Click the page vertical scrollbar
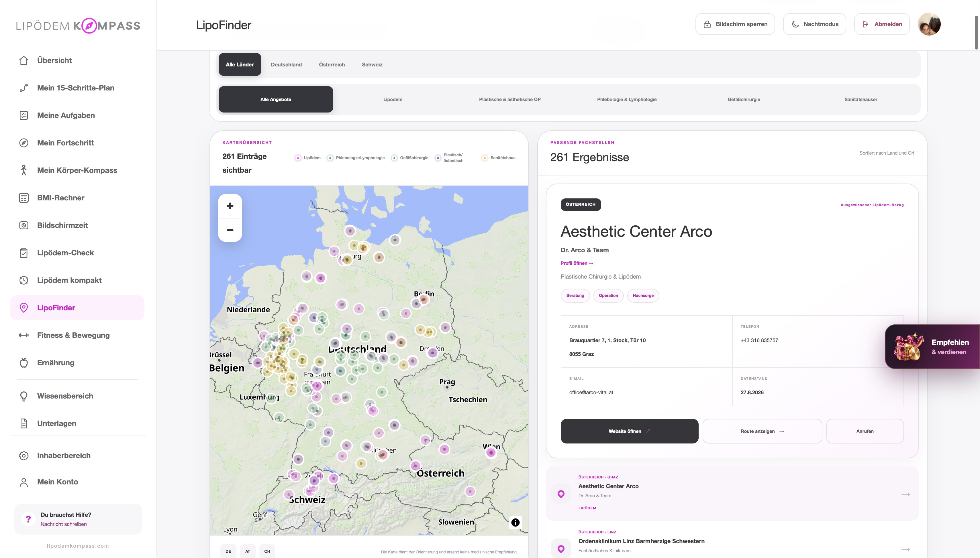 coord(977,33)
